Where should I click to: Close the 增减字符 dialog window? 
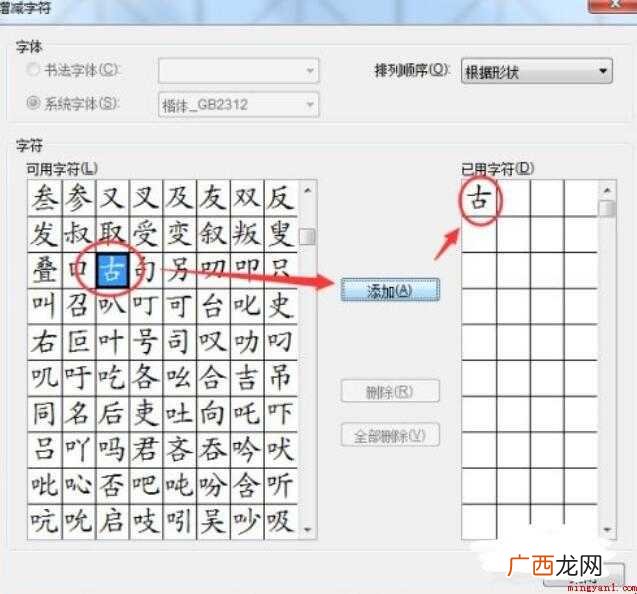pos(613,6)
